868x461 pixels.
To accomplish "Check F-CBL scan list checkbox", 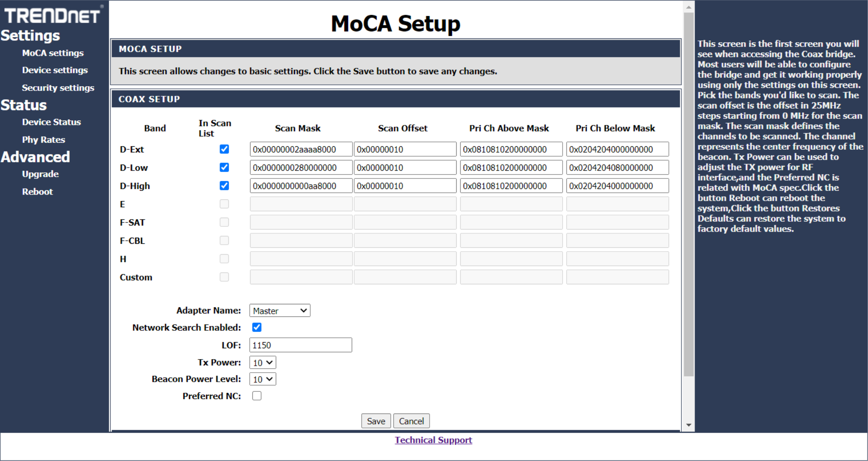I will [224, 240].
